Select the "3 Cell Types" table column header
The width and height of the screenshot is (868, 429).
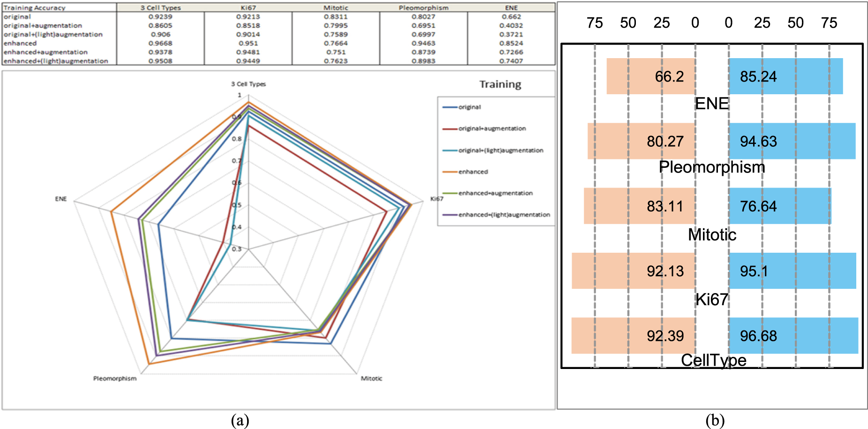tap(160, 8)
